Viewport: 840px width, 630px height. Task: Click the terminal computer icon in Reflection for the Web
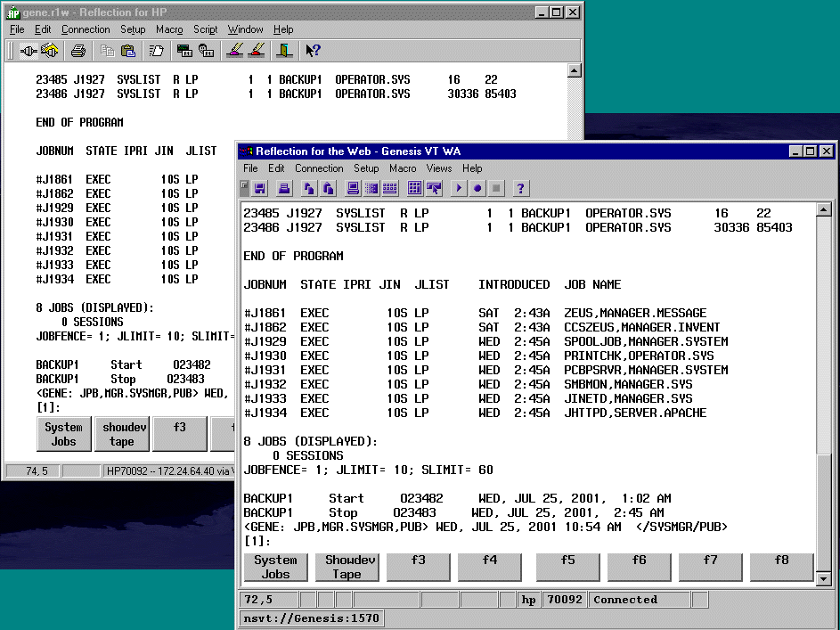tap(353, 188)
